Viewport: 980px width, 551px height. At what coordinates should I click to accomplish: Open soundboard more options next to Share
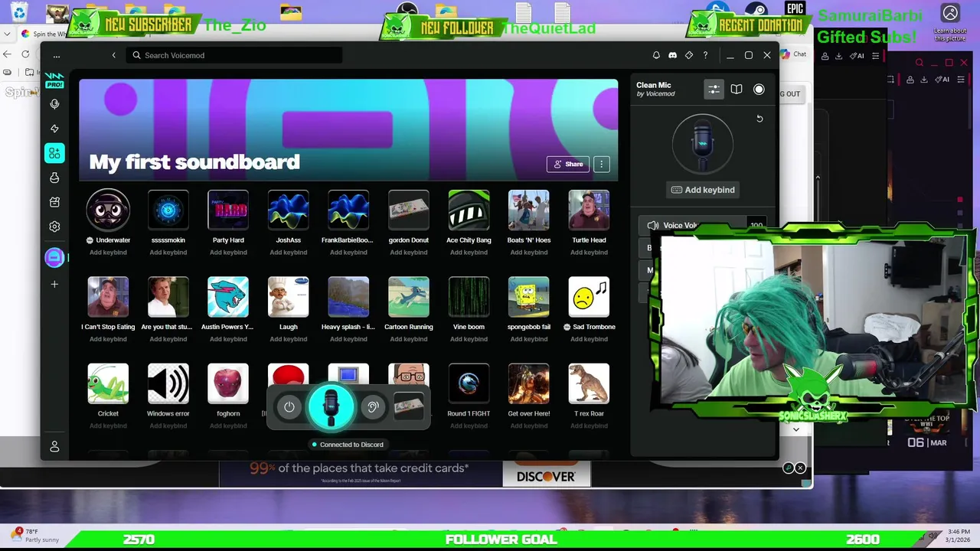click(x=602, y=164)
